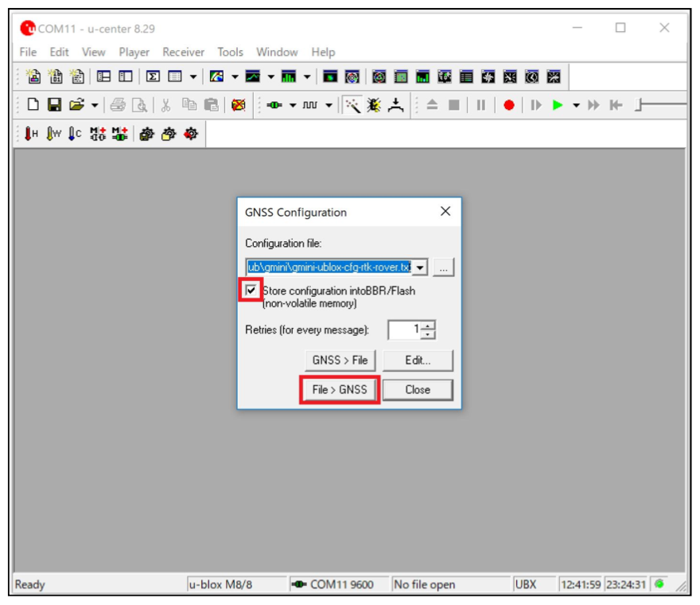Close the GNSS Configuration dialog with X
Screen dimensions: 700x605
[445, 211]
